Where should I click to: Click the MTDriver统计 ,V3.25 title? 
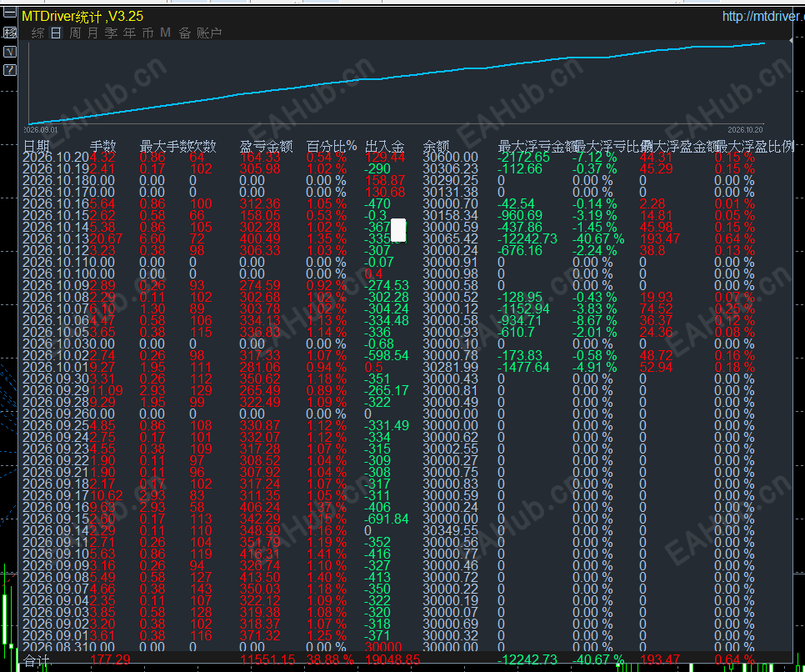(82, 17)
